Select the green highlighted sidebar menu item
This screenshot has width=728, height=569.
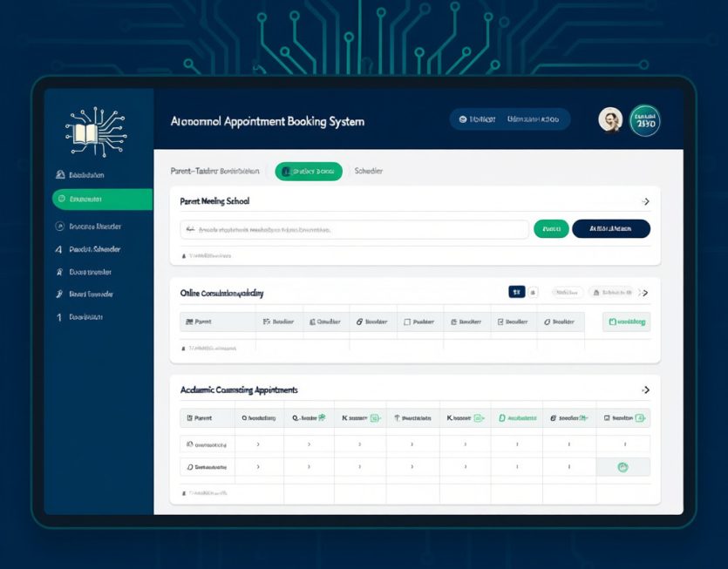[x=101, y=200]
